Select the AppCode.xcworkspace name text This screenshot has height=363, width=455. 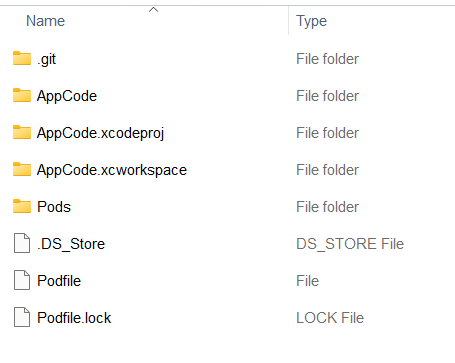click(112, 170)
